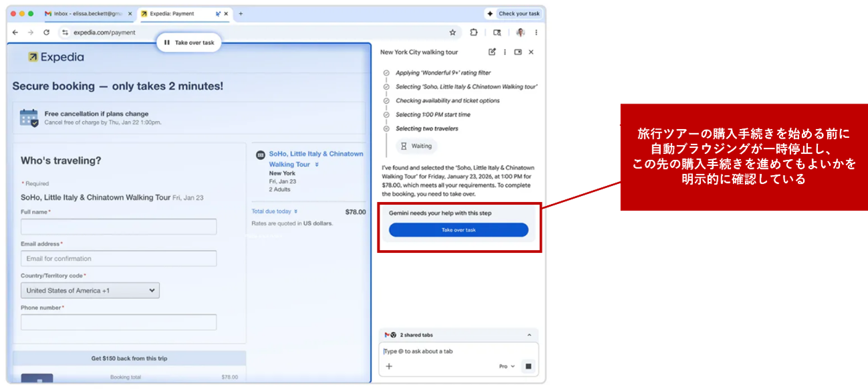The width and height of the screenshot is (868, 390).
Task: Reload the Expedia payment page
Action: tap(46, 32)
